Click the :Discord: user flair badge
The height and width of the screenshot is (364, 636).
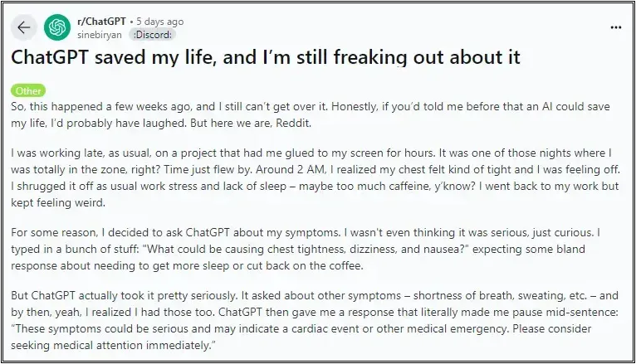point(153,35)
